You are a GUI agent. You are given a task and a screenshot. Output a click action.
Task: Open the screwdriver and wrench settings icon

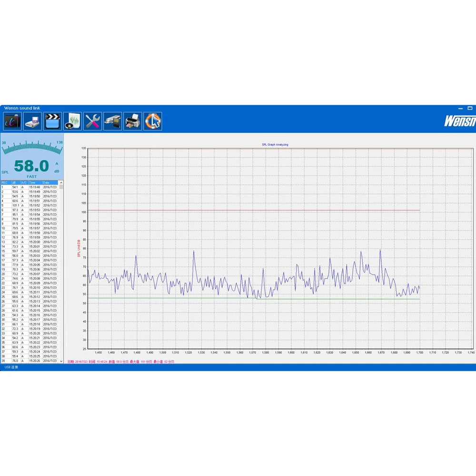tap(93, 121)
